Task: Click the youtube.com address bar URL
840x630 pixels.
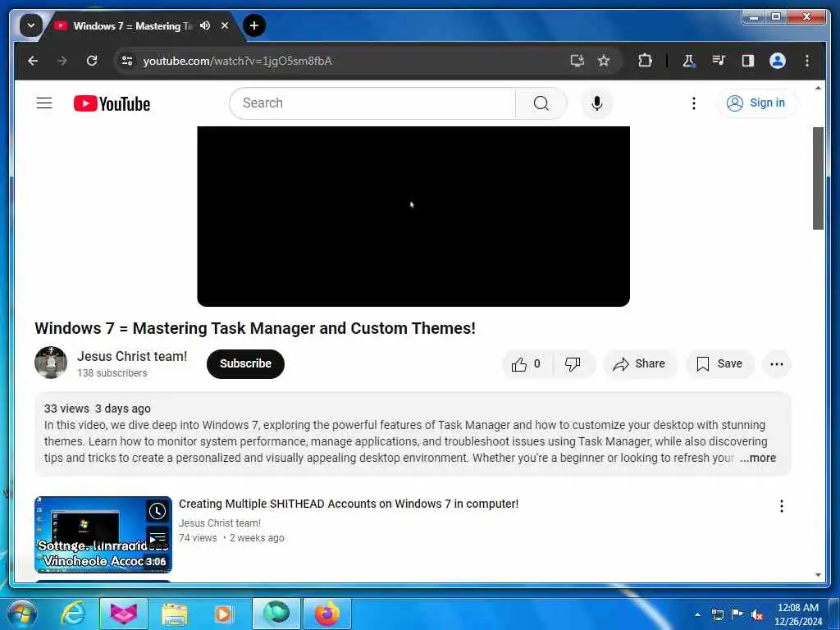Action: click(237, 61)
